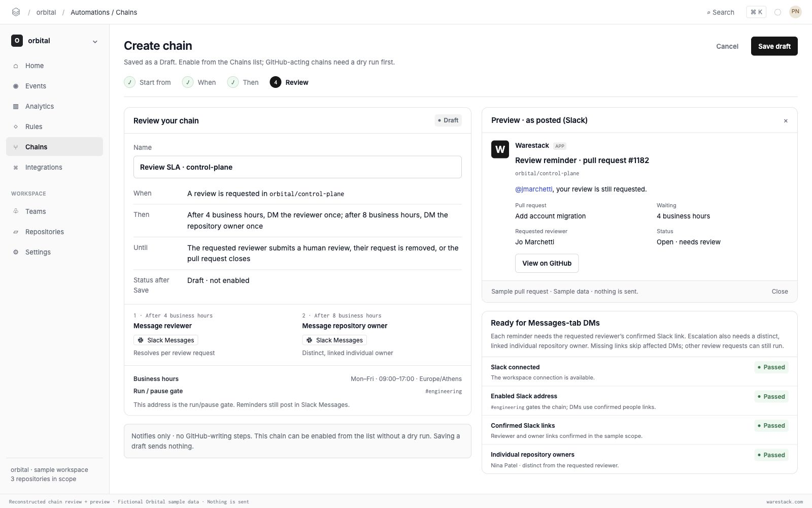Click the Warestack stacked-layers logo icon
Image resolution: width=812 pixels, height=508 pixels.
tap(16, 12)
